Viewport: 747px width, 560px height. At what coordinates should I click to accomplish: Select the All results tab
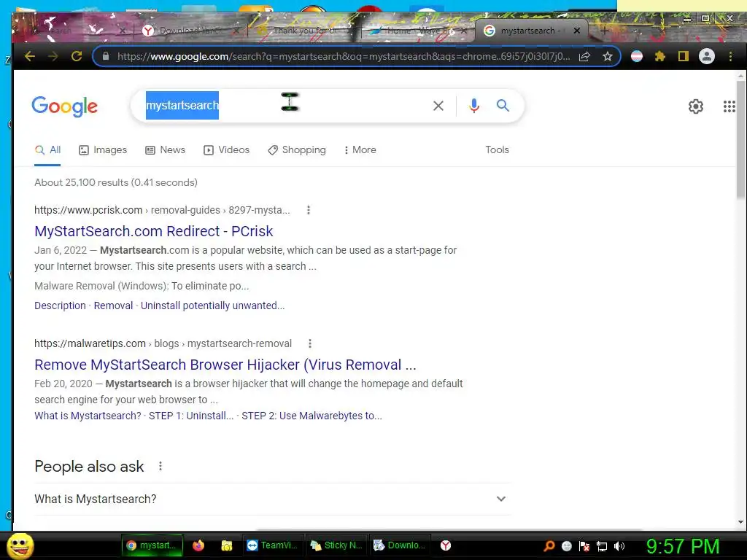[x=47, y=150]
